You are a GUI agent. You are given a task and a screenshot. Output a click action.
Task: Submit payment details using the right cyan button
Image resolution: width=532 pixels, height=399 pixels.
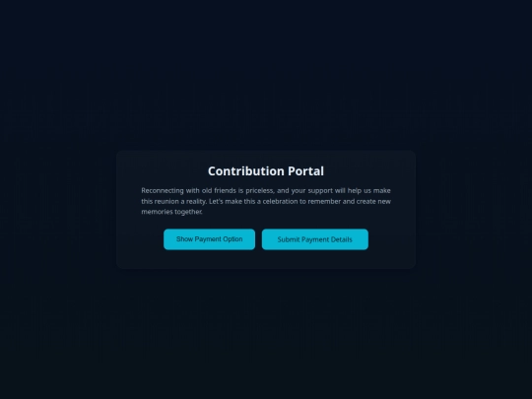pos(315,239)
